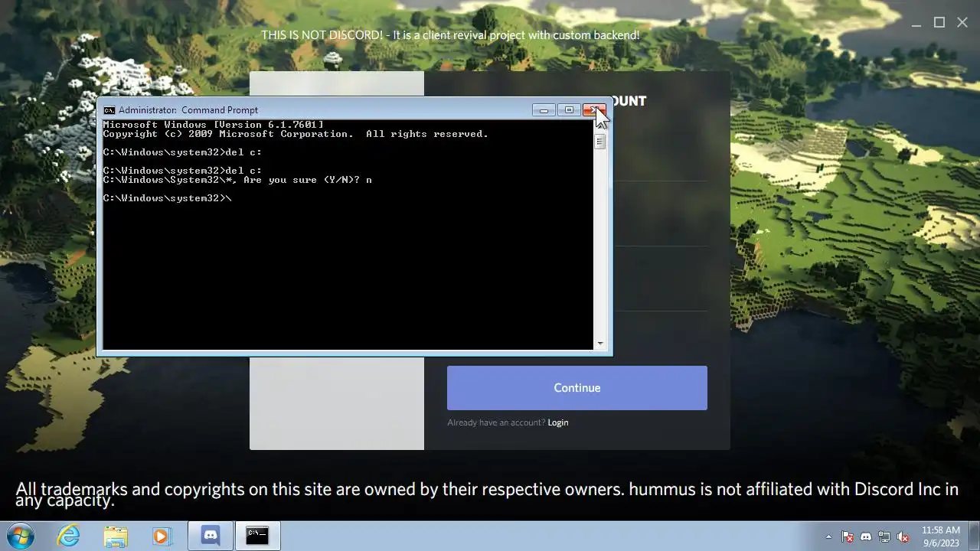
Task: Click the Microsoft Windows version line
Action: click(213, 125)
